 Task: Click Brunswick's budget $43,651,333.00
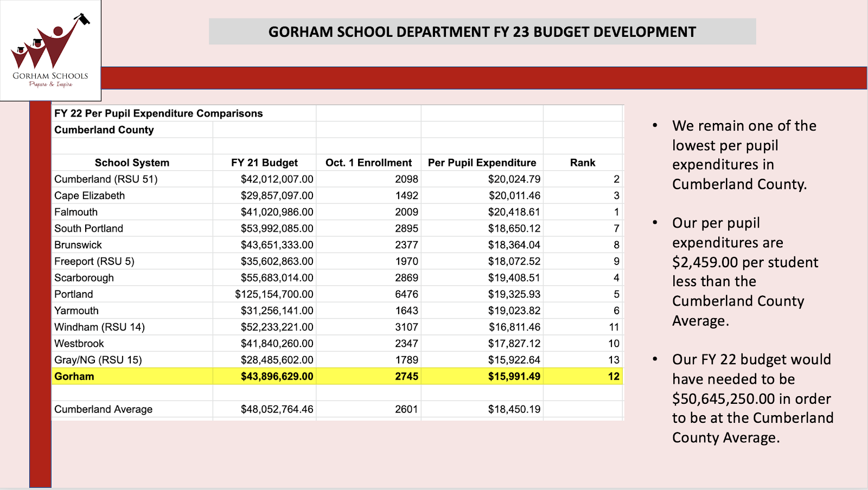click(x=277, y=245)
